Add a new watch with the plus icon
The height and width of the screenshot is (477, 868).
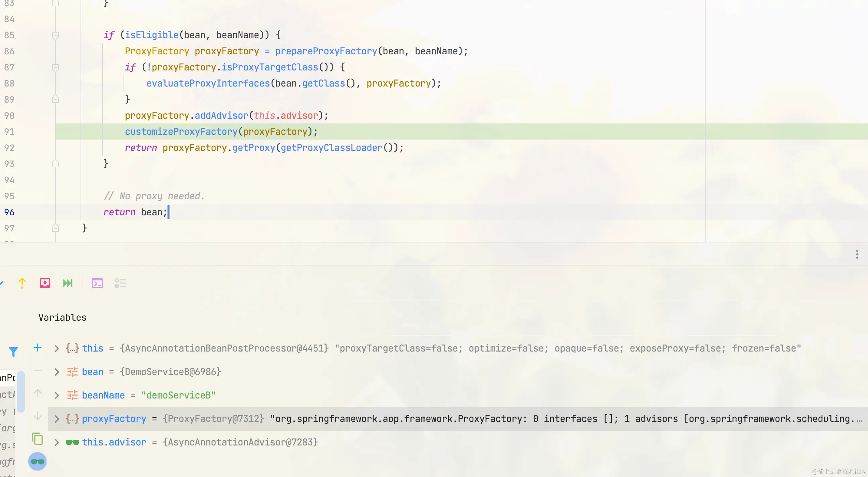(x=37, y=348)
